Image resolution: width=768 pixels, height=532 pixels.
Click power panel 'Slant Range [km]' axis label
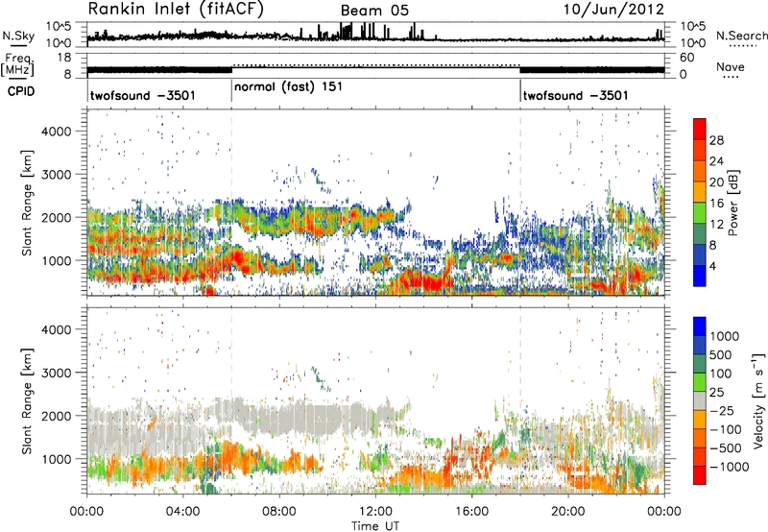tap(27, 203)
